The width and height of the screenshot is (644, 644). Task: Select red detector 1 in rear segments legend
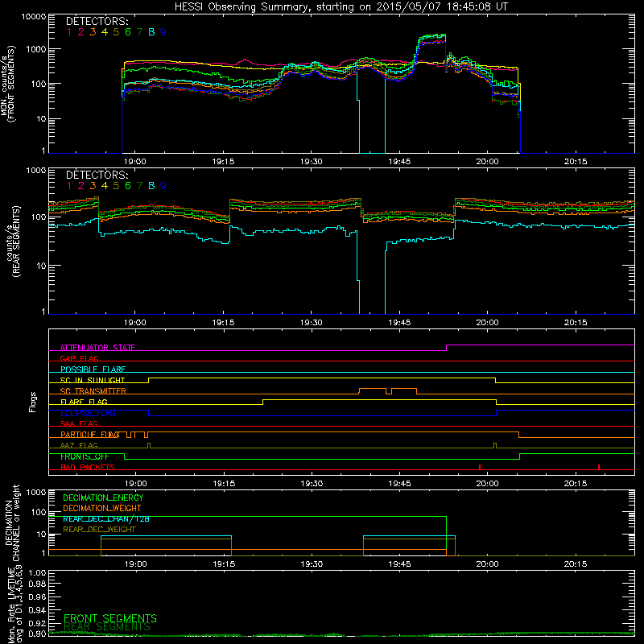coord(69,186)
